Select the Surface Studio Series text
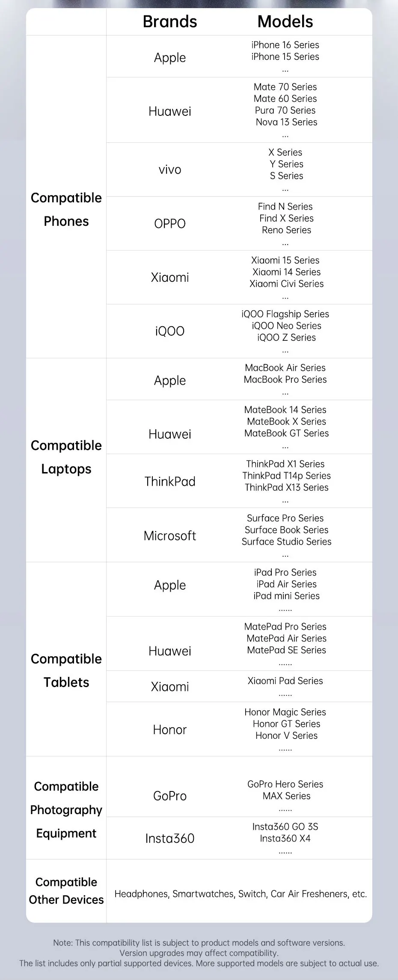The image size is (398, 980). (286, 542)
